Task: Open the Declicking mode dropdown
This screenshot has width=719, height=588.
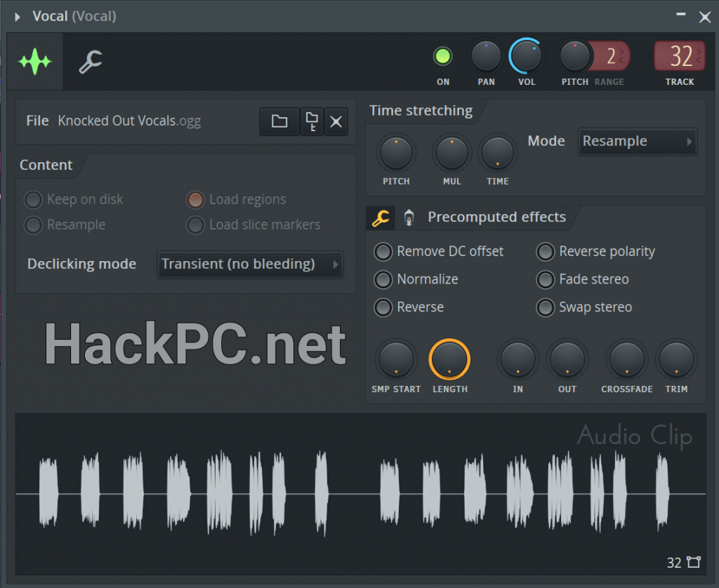Action: (251, 265)
